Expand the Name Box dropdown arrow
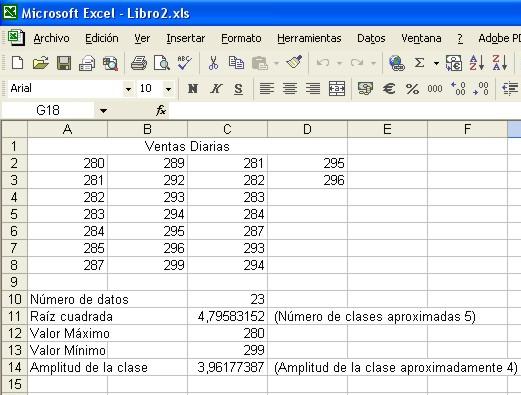 (103, 110)
